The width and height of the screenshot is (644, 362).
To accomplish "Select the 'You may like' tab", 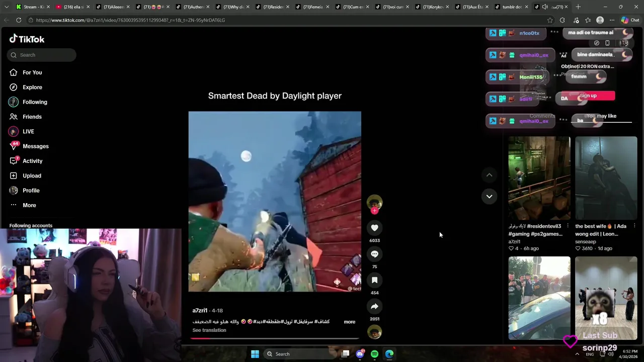I will click(x=602, y=116).
